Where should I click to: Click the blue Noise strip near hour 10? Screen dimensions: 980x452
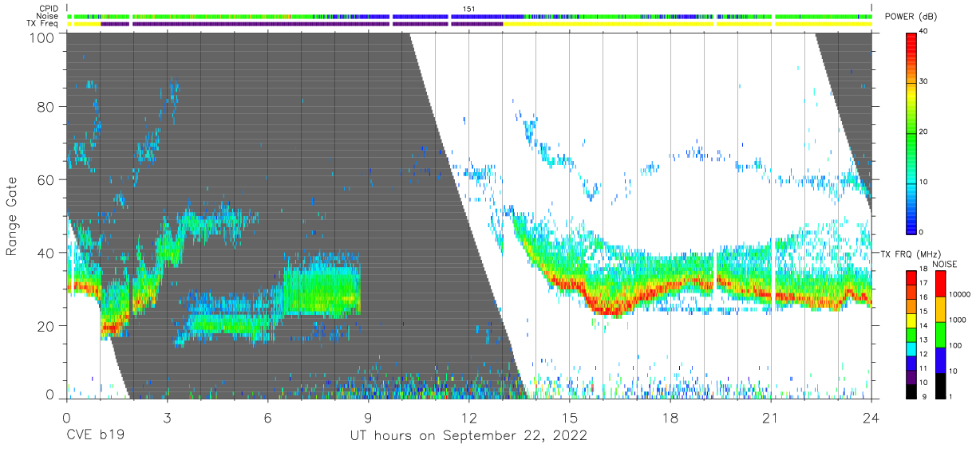tap(420, 16)
